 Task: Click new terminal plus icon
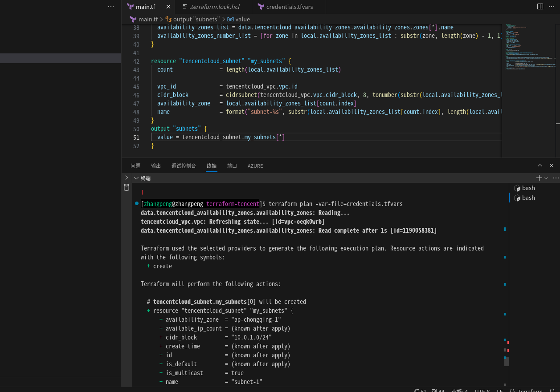point(539,178)
